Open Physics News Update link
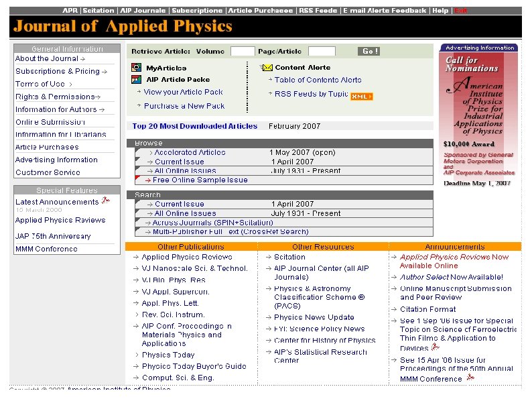The width and height of the screenshot is (532, 399). click(314, 317)
